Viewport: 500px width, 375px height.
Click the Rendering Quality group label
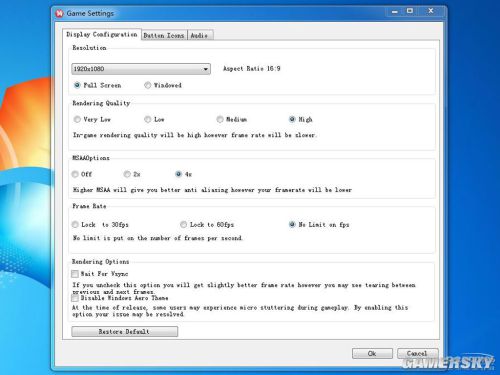[101, 103]
